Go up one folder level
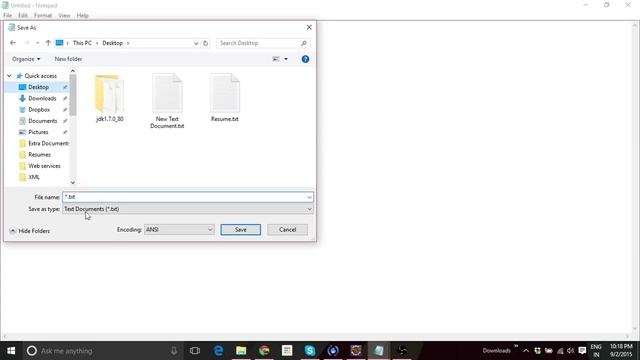640x360 pixels. point(48,43)
